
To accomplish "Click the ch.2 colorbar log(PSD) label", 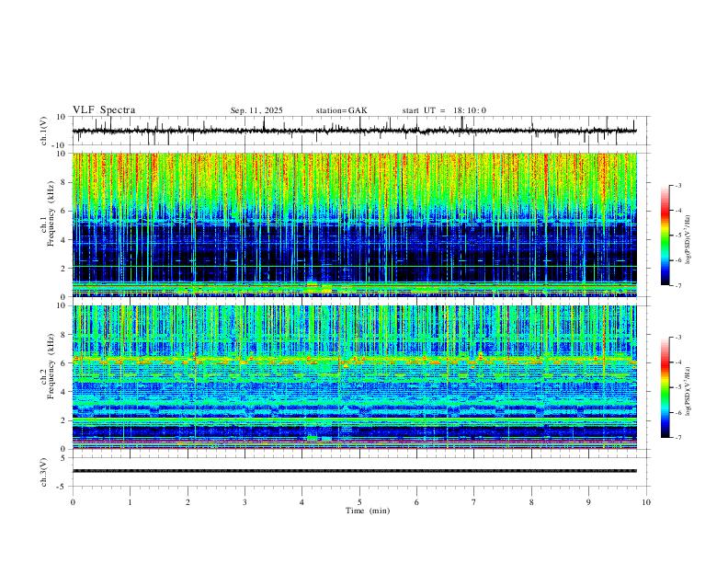I will [x=688, y=392].
